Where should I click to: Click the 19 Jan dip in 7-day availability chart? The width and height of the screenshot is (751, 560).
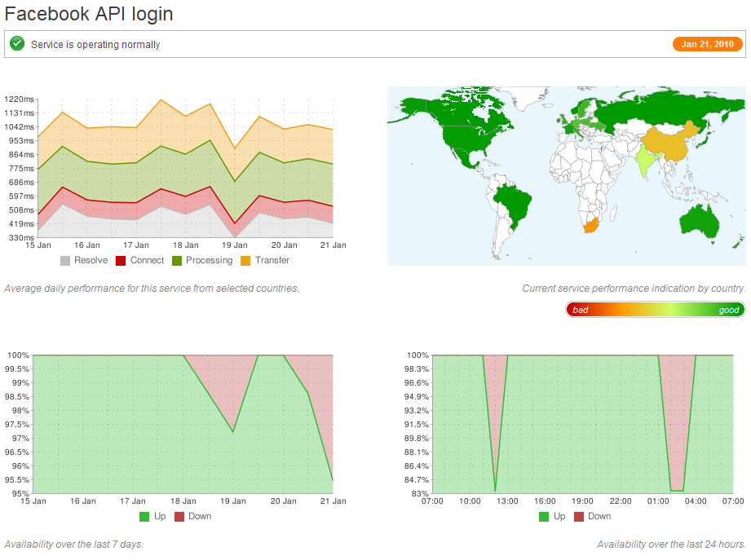(x=233, y=430)
